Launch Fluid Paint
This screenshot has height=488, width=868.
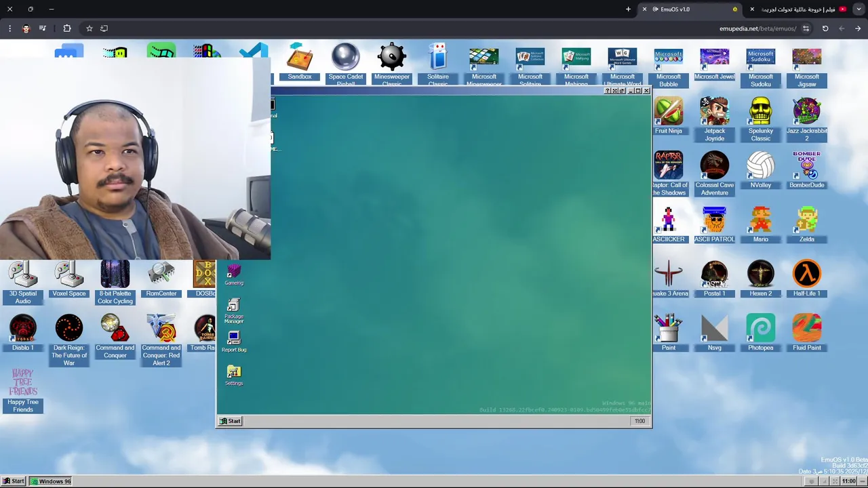807,332
